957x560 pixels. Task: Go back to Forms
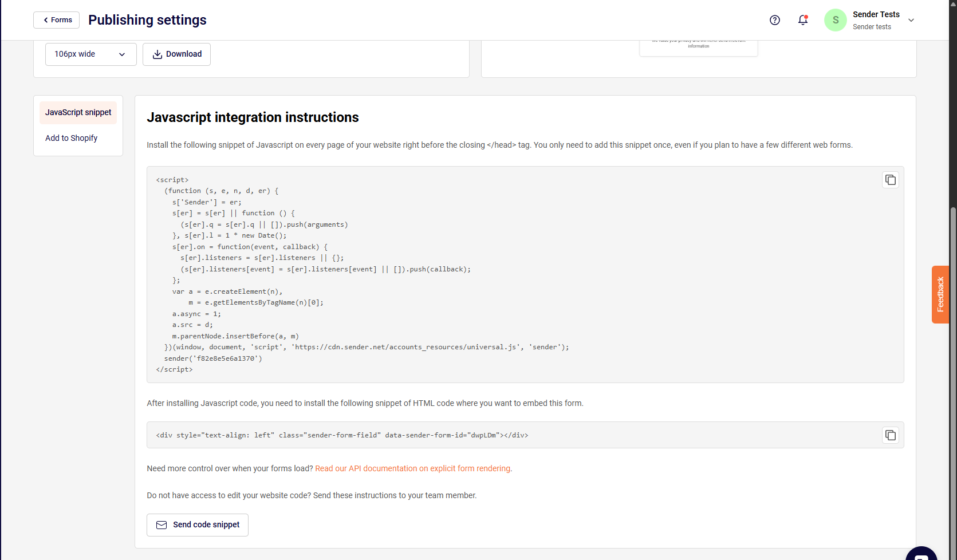point(57,20)
